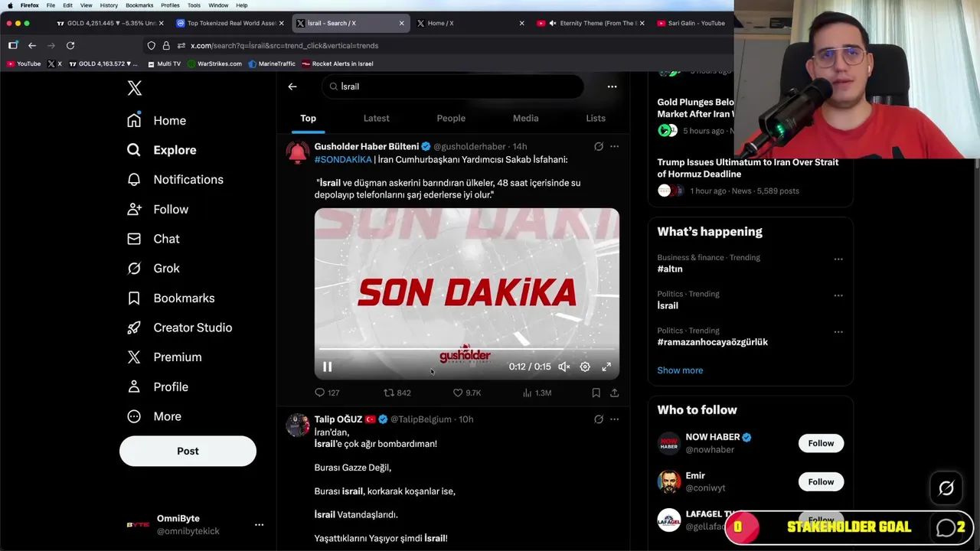Open Premium in the sidebar

pyautogui.click(x=165, y=357)
